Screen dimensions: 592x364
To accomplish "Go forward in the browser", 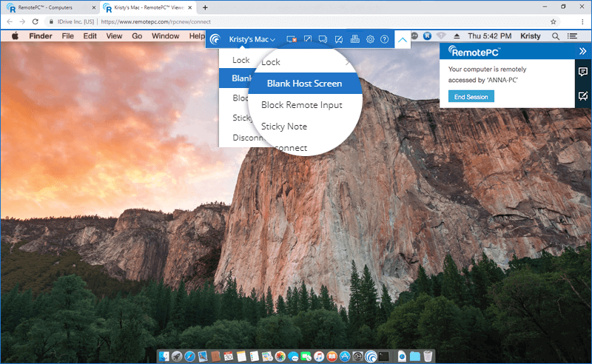I will tap(22, 22).
